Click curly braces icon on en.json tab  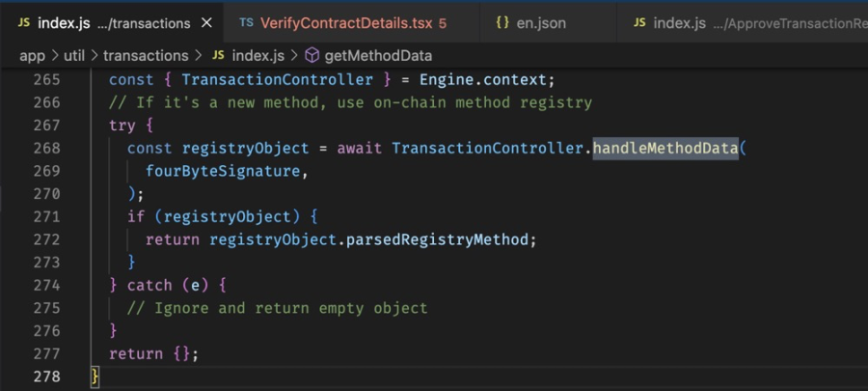point(502,23)
